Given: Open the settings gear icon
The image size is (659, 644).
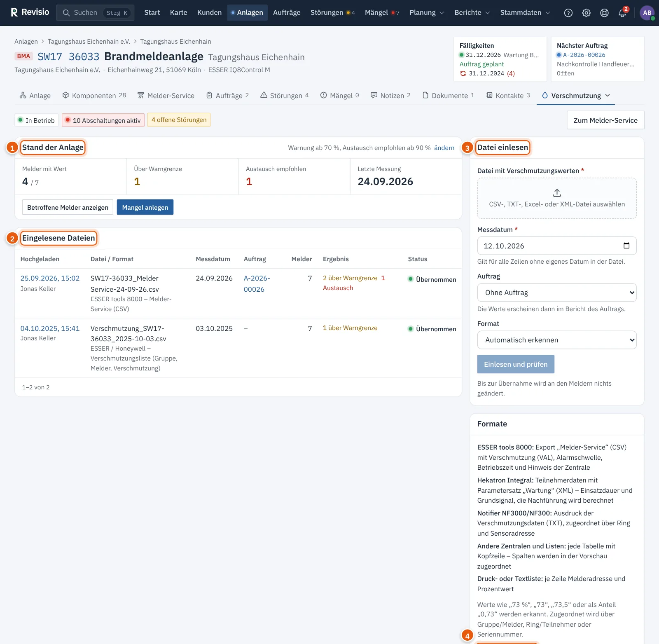Looking at the screenshot, I should click(587, 13).
